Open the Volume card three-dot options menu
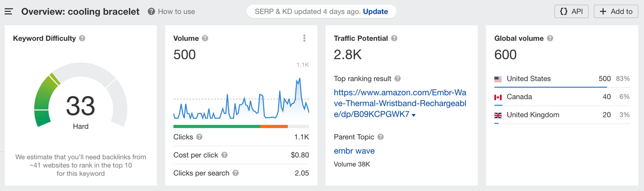The height and width of the screenshot is (191, 644). [304, 38]
